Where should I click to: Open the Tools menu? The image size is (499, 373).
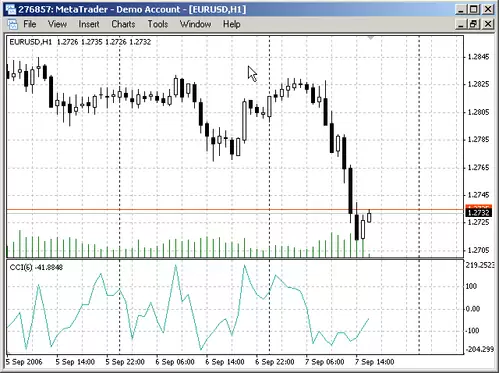pyautogui.click(x=158, y=24)
